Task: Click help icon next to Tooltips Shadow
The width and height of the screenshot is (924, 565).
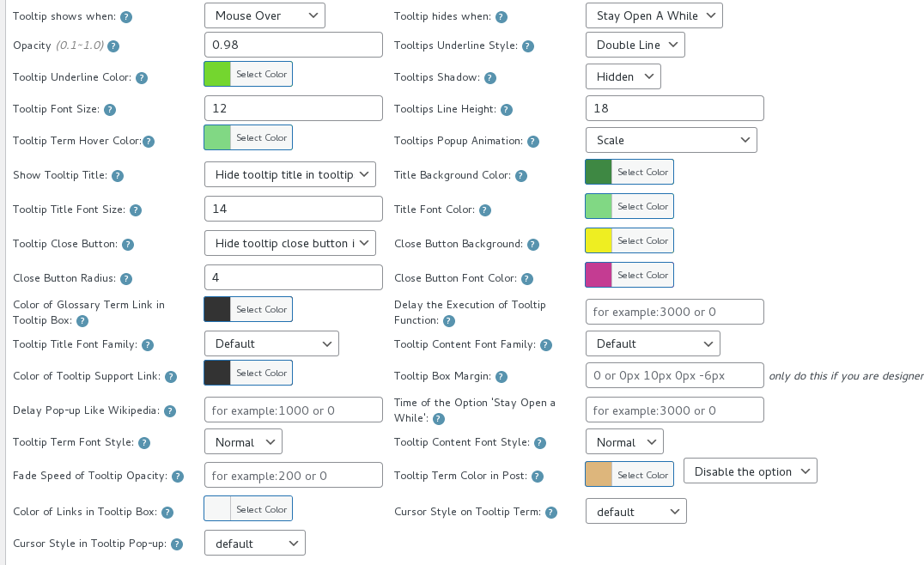Action: [x=490, y=78]
